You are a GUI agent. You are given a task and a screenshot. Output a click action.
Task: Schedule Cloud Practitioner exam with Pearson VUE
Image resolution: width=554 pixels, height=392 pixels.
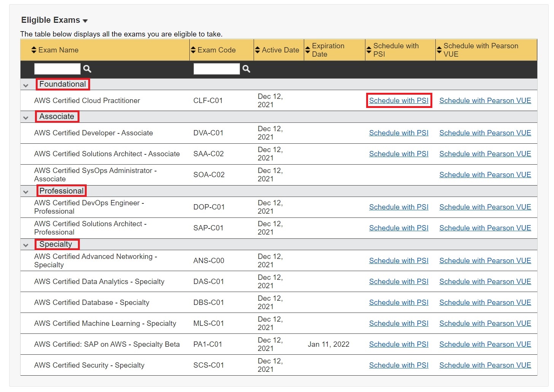485,100
